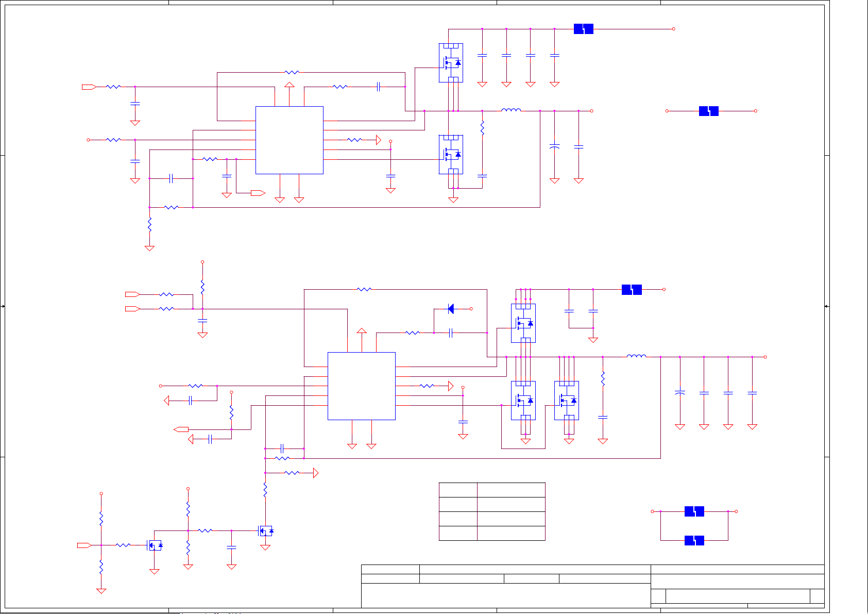Select the isolated blue jumper between two terminals
The height and width of the screenshot is (614, 868).
click(709, 111)
